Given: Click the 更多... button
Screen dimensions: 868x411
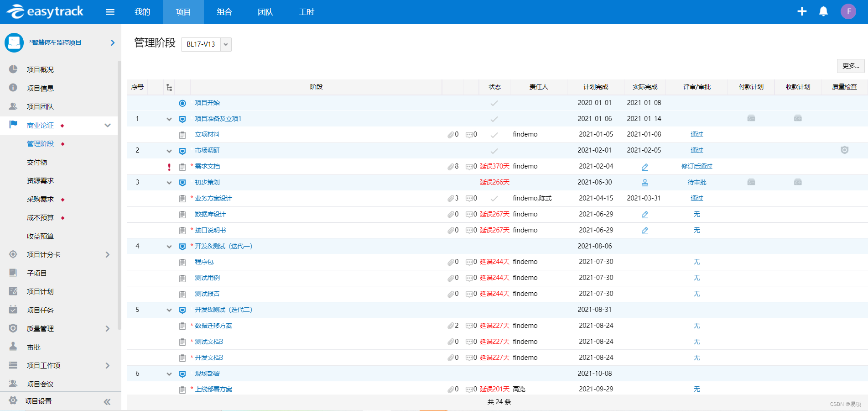Looking at the screenshot, I should coord(851,66).
